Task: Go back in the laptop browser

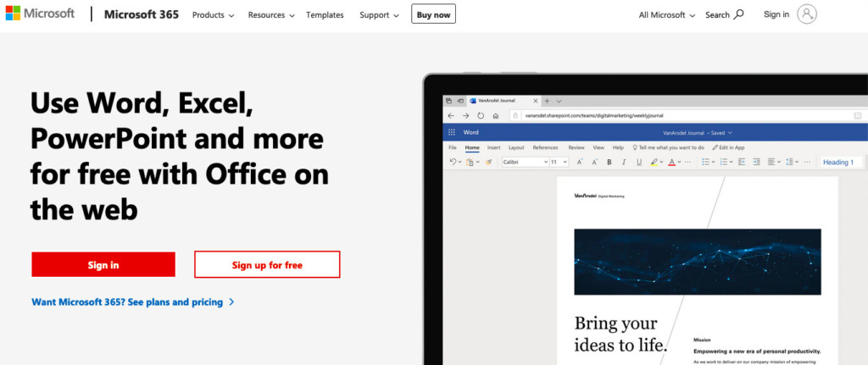Action: click(x=451, y=115)
